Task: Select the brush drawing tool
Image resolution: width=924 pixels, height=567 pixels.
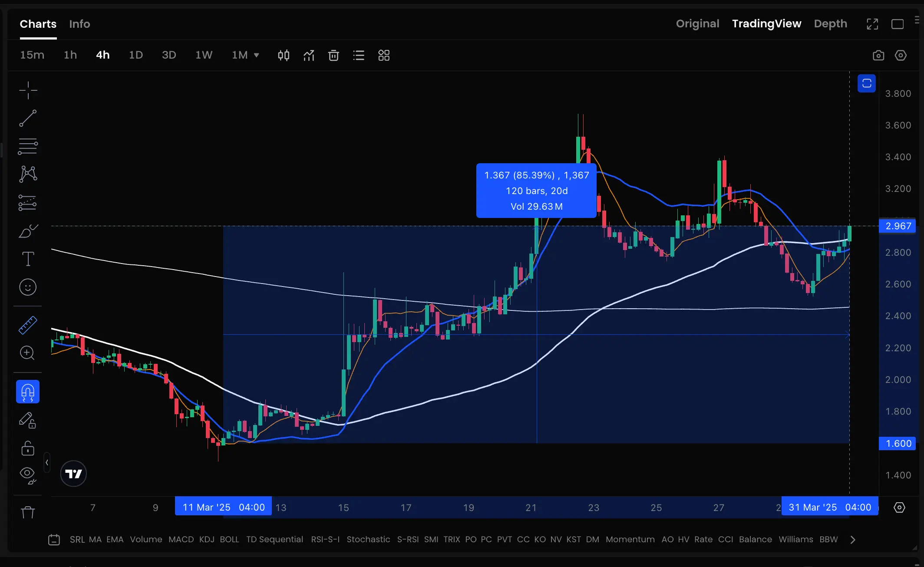Action: click(28, 231)
